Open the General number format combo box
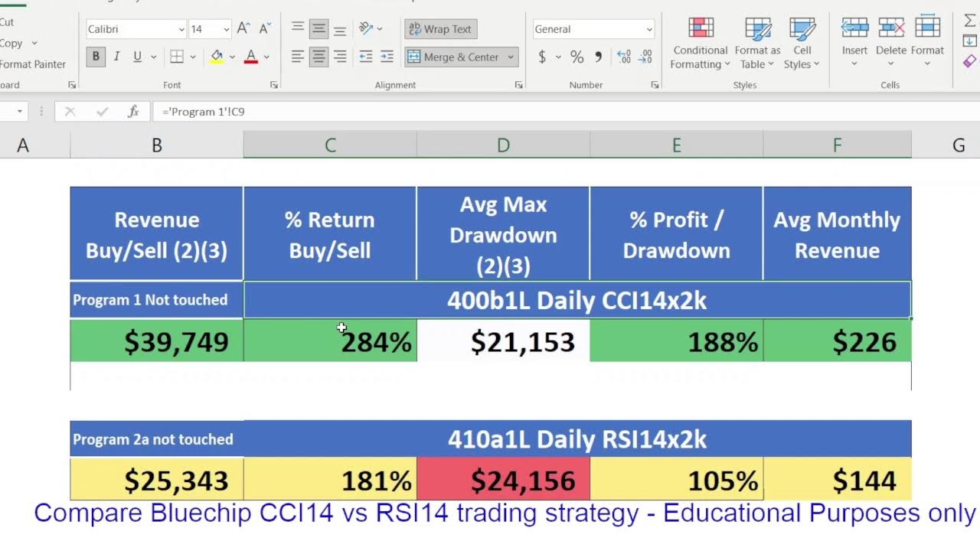 593,29
